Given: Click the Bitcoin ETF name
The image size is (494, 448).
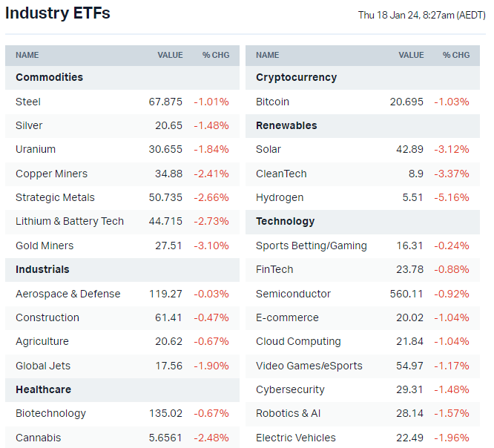Looking at the screenshot, I should (x=272, y=102).
